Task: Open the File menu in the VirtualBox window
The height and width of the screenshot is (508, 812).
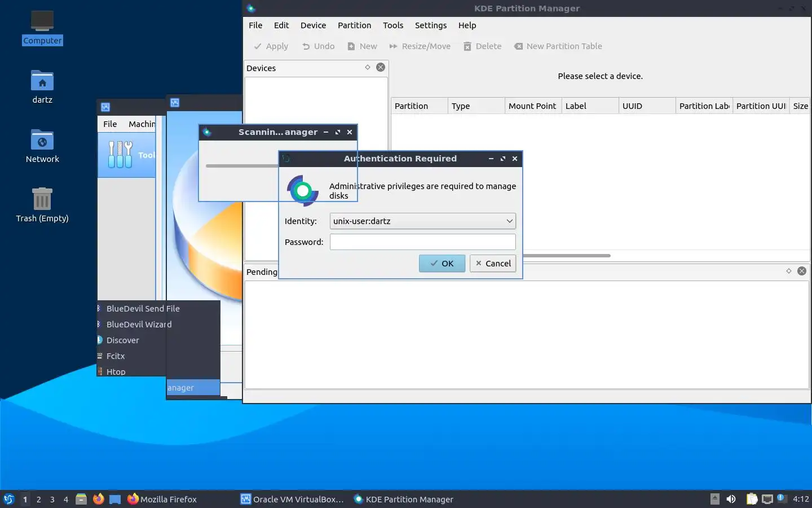Action: tap(110, 124)
